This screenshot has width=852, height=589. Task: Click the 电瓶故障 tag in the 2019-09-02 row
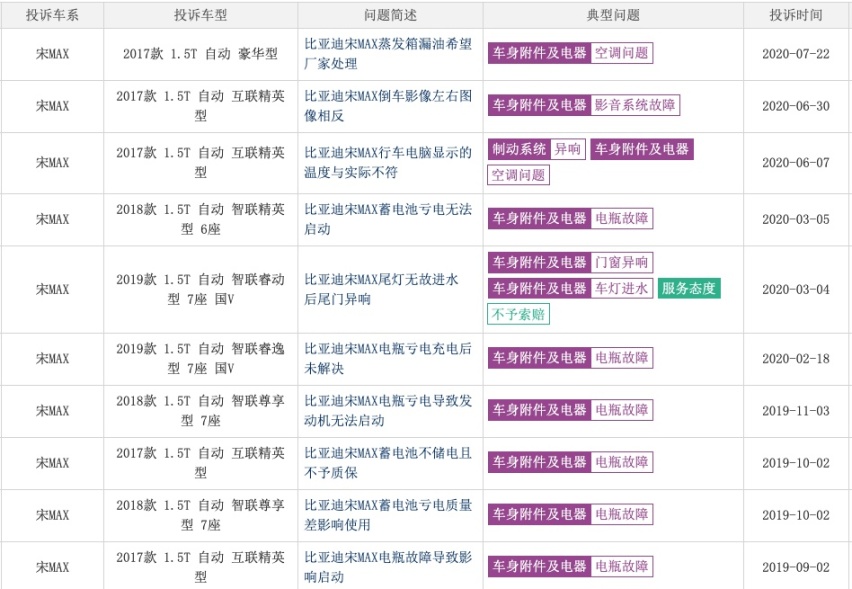click(622, 566)
